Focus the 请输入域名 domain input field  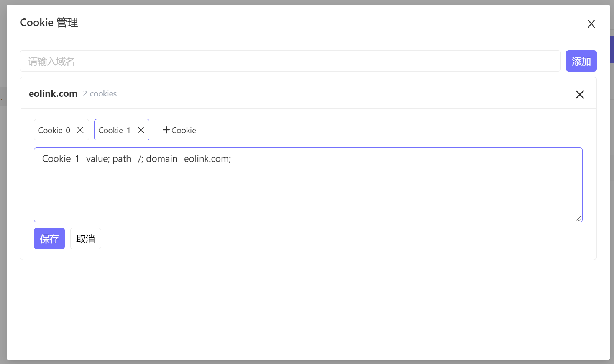290,61
